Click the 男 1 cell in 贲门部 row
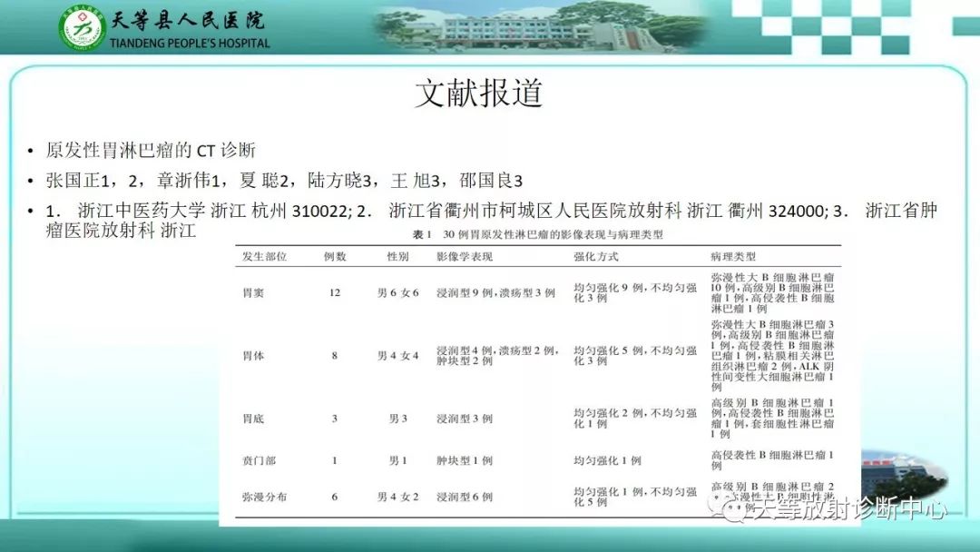 tap(397, 460)
